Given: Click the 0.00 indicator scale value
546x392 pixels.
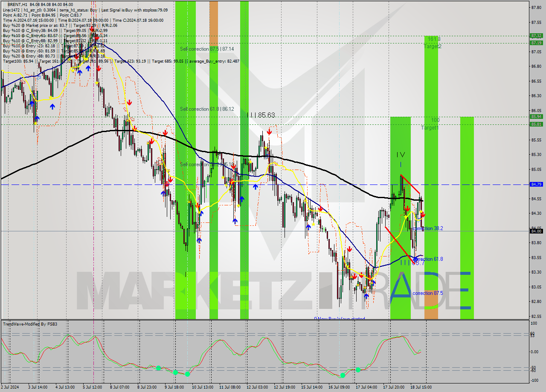Looking at the screenshot, I should click(x=535, y=352).
